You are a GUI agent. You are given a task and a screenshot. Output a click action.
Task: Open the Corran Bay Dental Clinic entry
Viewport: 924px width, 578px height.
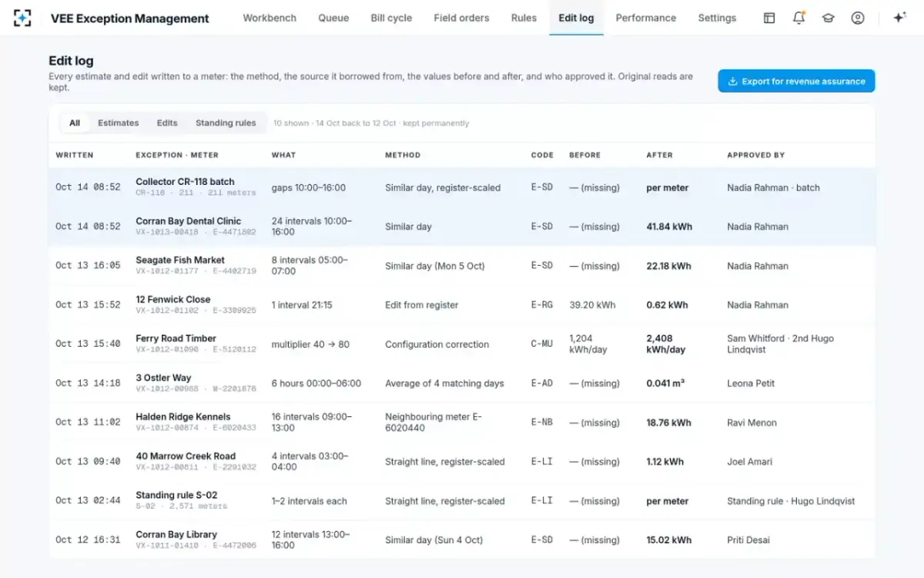point(462,227)
